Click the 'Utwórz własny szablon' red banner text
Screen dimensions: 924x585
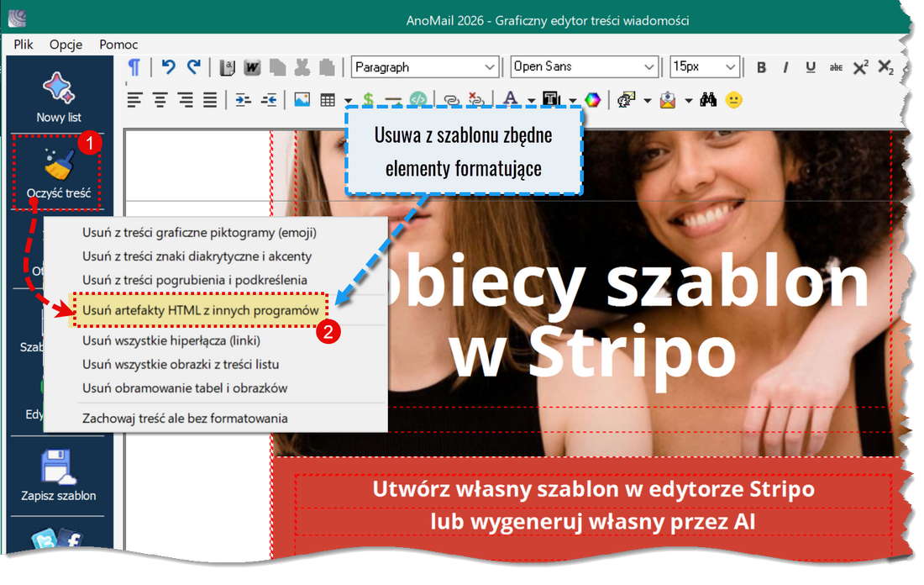[593, 489]
